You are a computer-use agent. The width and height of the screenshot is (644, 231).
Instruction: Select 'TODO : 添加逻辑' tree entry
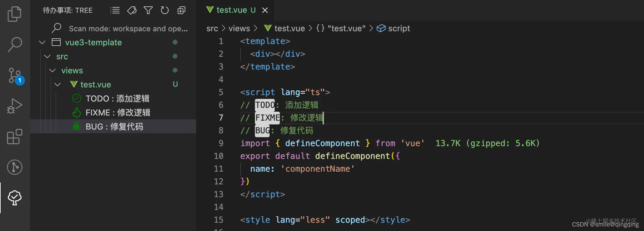[113, 98]
